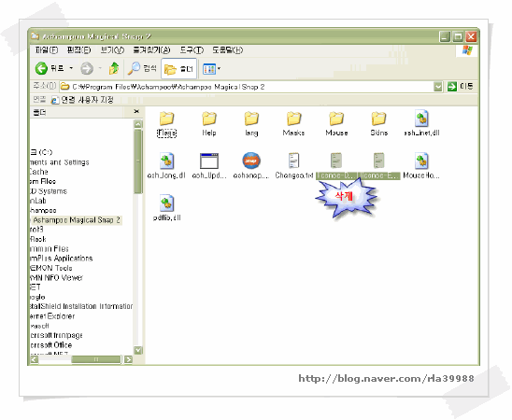Viewport: 512px width, 420px height.
Task: Expand the address bar dropdown
Action: pos(438,87)
